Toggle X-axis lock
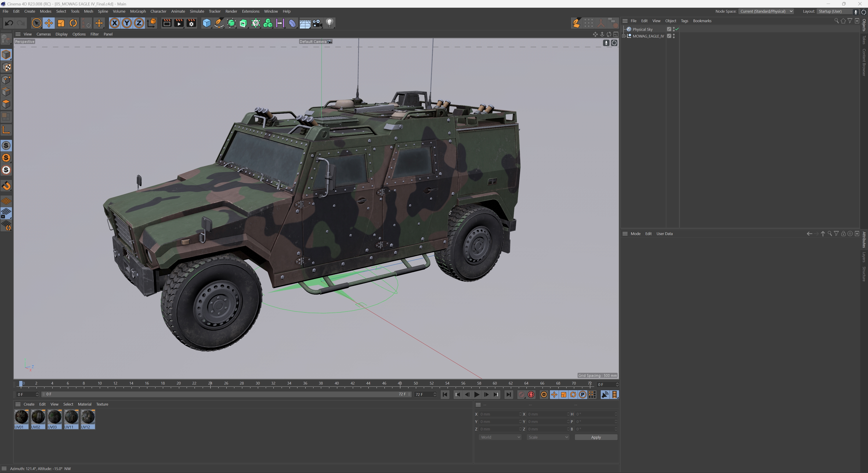Viewport: 868px width, 473px height. 115,23
